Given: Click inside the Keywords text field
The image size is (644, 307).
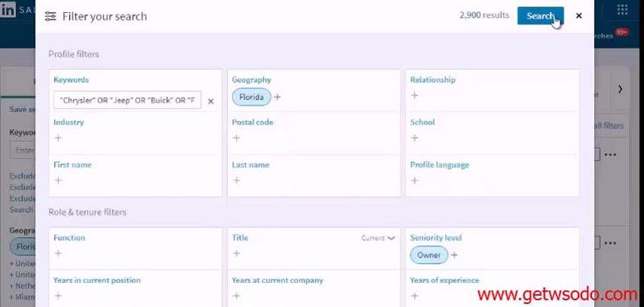Looking at the screenshot, I should click(x=127, y=100).
